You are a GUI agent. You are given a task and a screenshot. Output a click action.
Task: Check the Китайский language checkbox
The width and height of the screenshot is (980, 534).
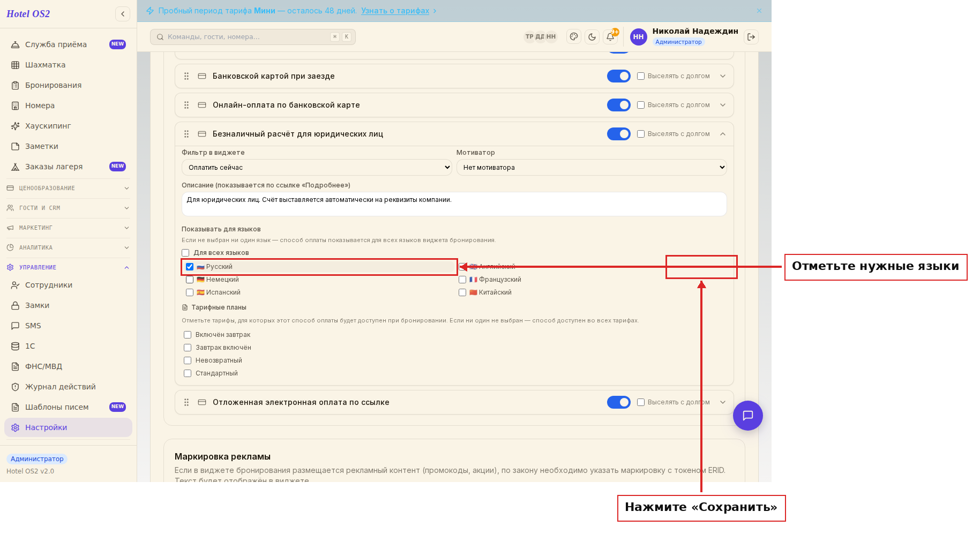coord(462,292)
